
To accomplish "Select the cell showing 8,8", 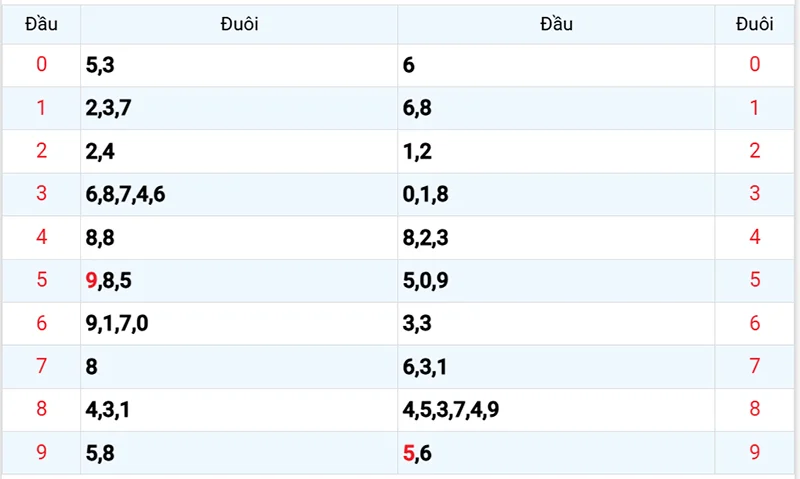I will 101,237.
